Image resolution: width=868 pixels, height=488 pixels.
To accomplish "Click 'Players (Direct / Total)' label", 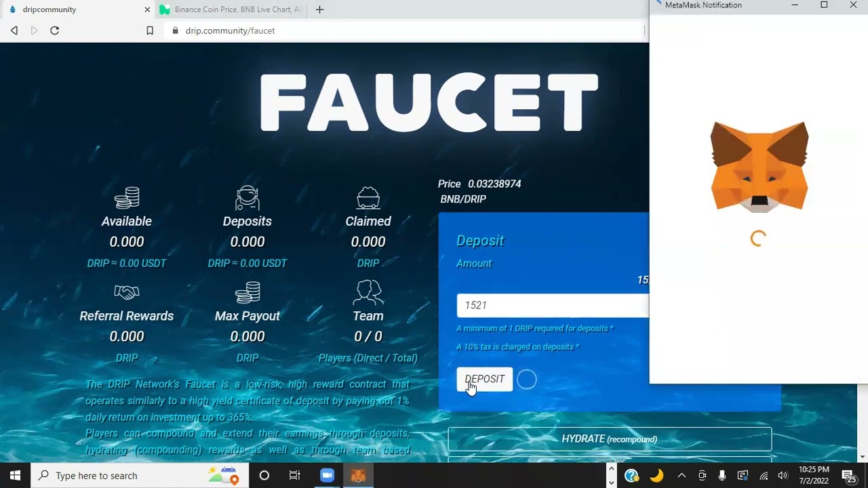I will (x=368, y=358).
